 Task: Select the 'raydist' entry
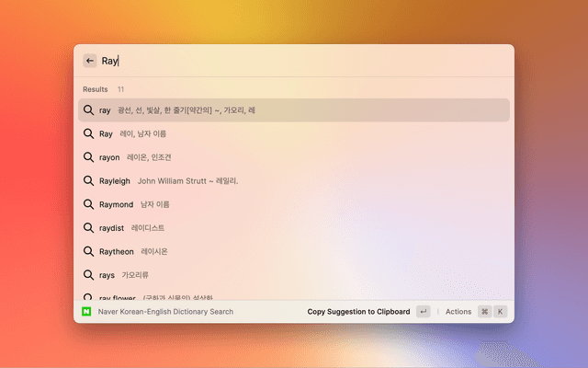(x=293, y=227)
